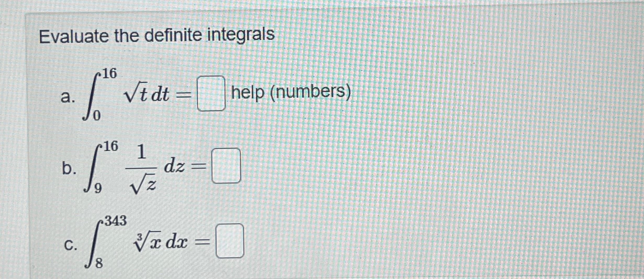Click the equals sign after integral b
The height and width of the screenshot is (279, 644).
point(200,166)
